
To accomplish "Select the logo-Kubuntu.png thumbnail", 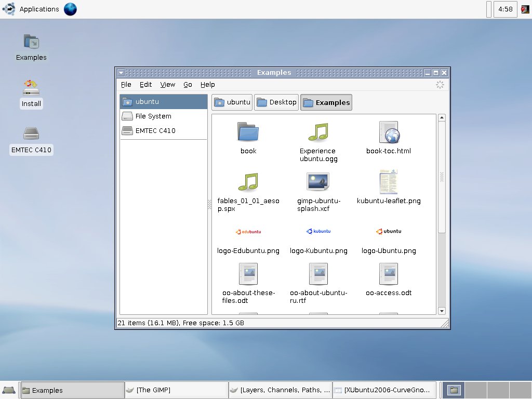I will tap(318, 231).
